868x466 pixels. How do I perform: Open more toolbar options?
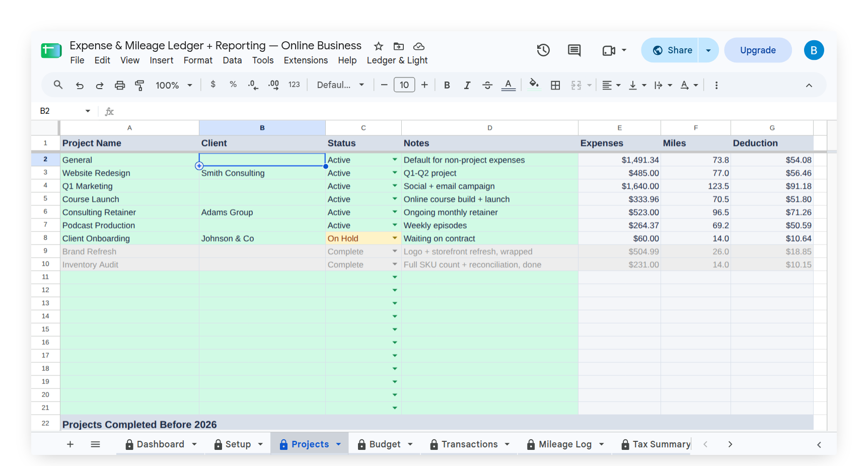pyautogui.click(x=716, y=86)
